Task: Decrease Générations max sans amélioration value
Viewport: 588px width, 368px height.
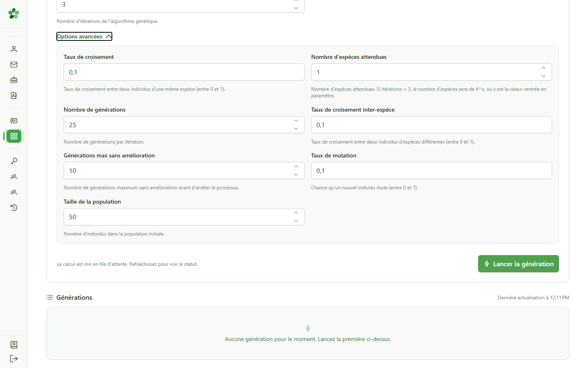Action: (x=296, y=175)
